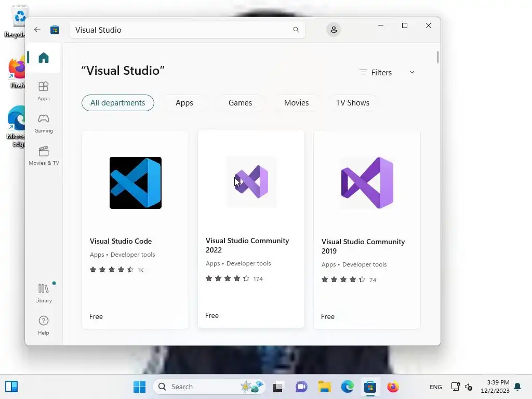532x399 pixels.
Task: Open Apps in the sidebar
Action: (x=44, y=91)
